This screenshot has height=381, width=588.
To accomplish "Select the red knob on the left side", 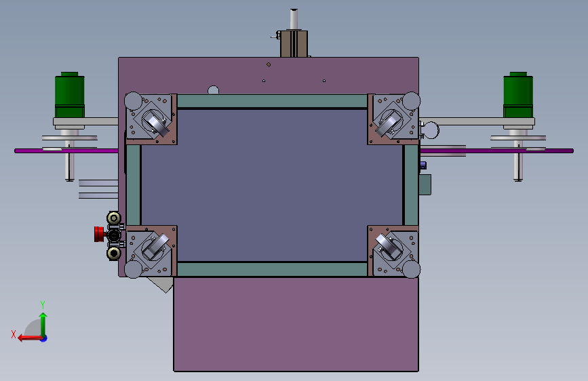I will (100, 234).
